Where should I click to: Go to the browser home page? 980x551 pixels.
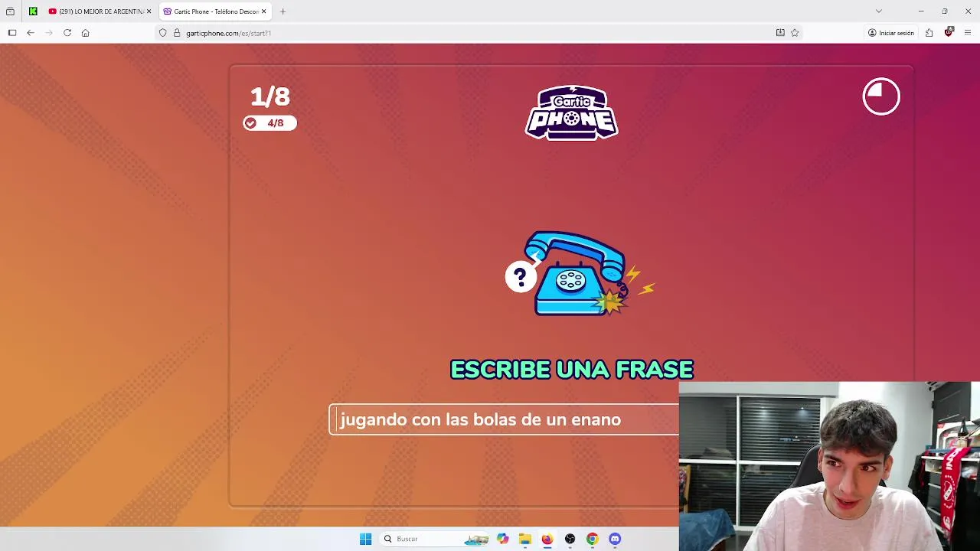86,33
